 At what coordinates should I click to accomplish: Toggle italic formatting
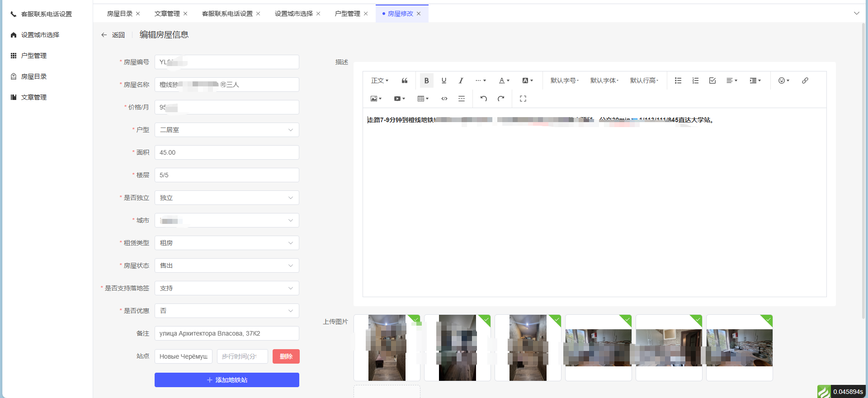point(461,81)
